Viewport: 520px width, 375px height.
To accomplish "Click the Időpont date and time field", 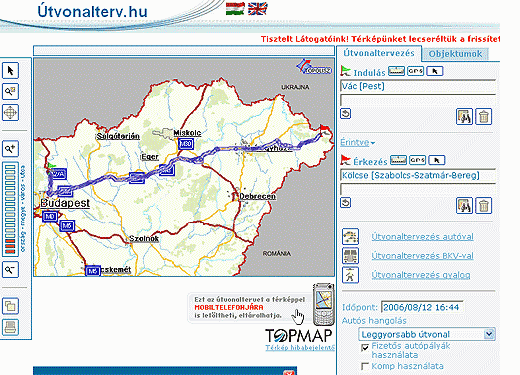I will [x=422, y=307].
